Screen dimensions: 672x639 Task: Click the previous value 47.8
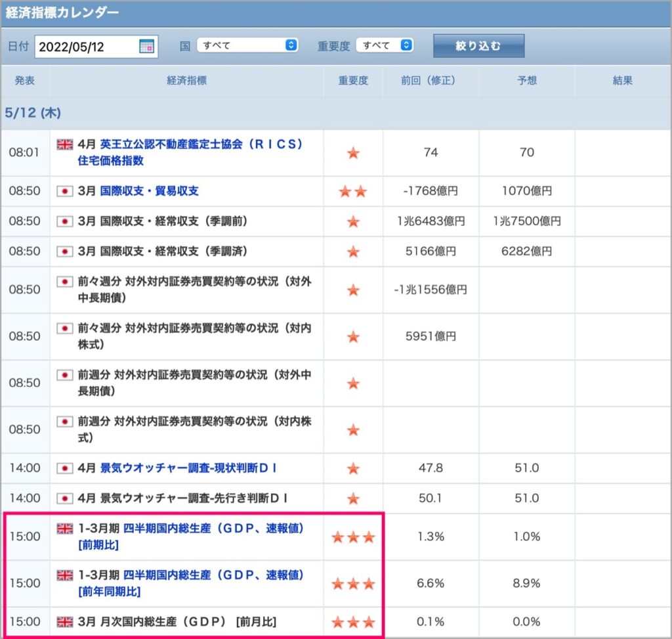[430, 468]
